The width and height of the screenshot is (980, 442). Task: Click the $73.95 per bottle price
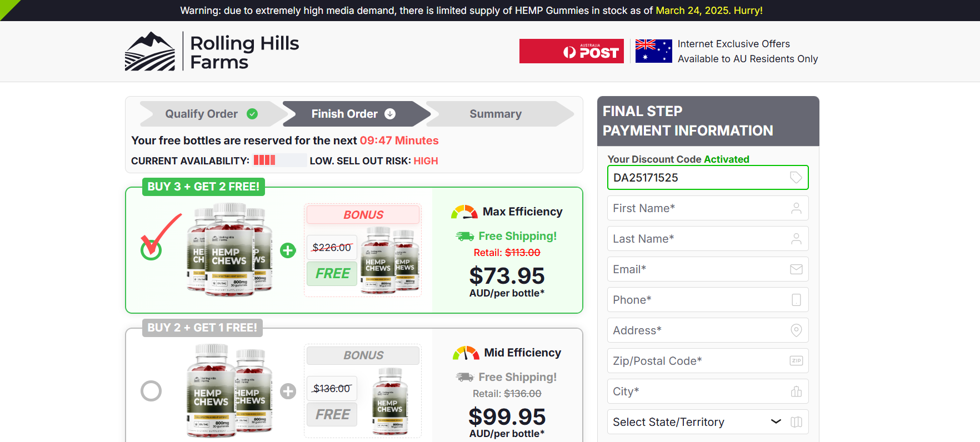click(x=507, y=277)
